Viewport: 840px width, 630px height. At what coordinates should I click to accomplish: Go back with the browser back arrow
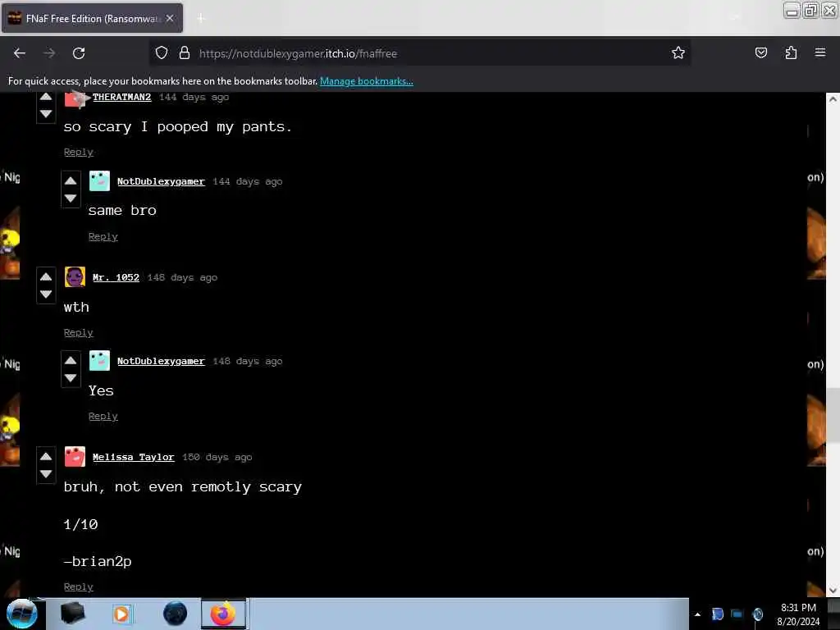tap(20, 53)
